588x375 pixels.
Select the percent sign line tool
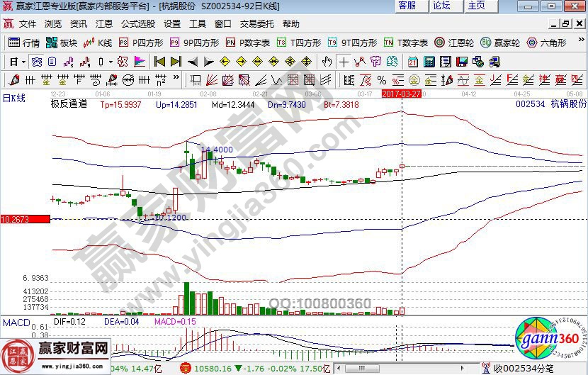tap(381, 79)
